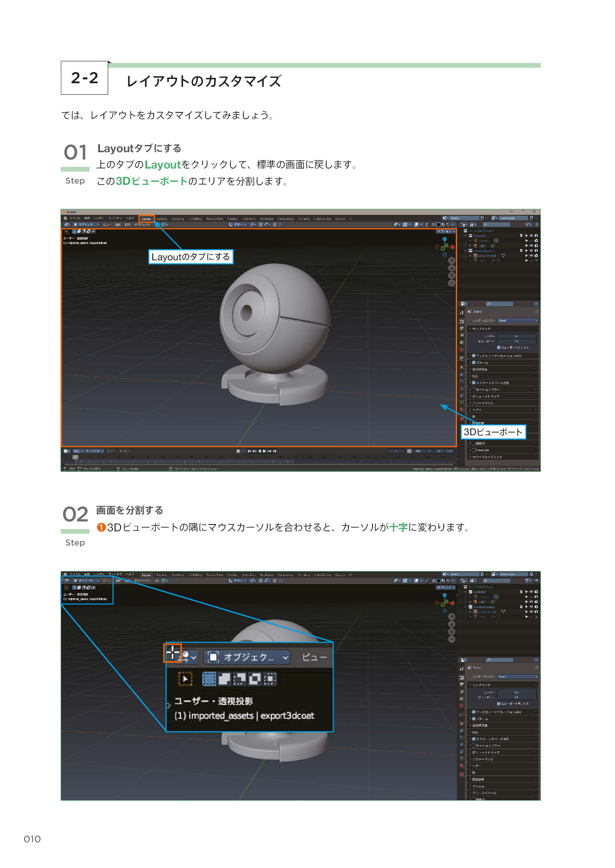Switch to the Sculpting tab in Step 01 screenshot

click(178, 219)
